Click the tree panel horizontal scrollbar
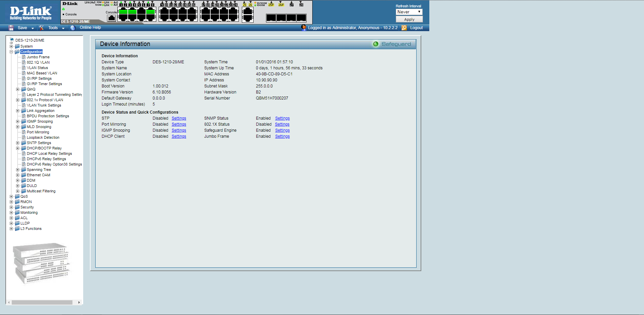This screenshot has height=315, width=644. coord(42,302)
